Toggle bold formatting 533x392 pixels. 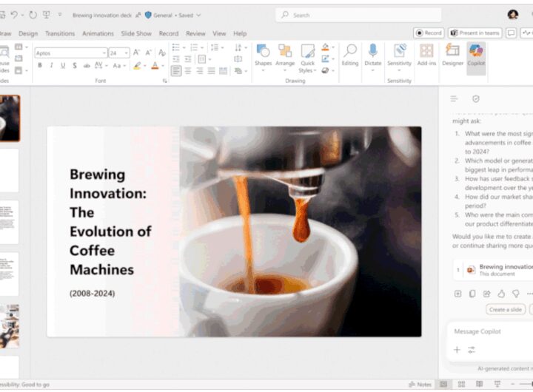40,66
